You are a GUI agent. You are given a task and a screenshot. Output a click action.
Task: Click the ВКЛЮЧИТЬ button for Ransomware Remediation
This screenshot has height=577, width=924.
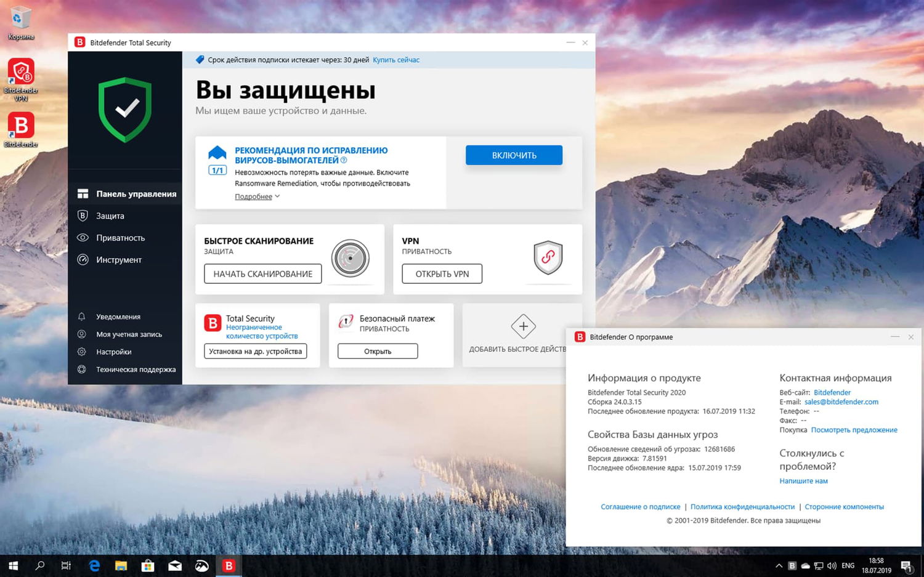click(514, 155)
